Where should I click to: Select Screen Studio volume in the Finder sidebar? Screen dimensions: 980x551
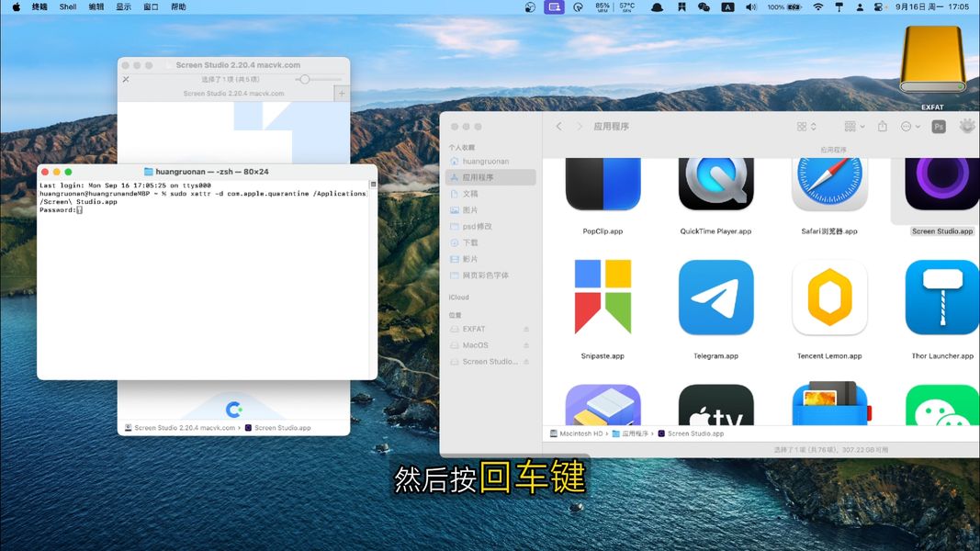coord(490,362)
